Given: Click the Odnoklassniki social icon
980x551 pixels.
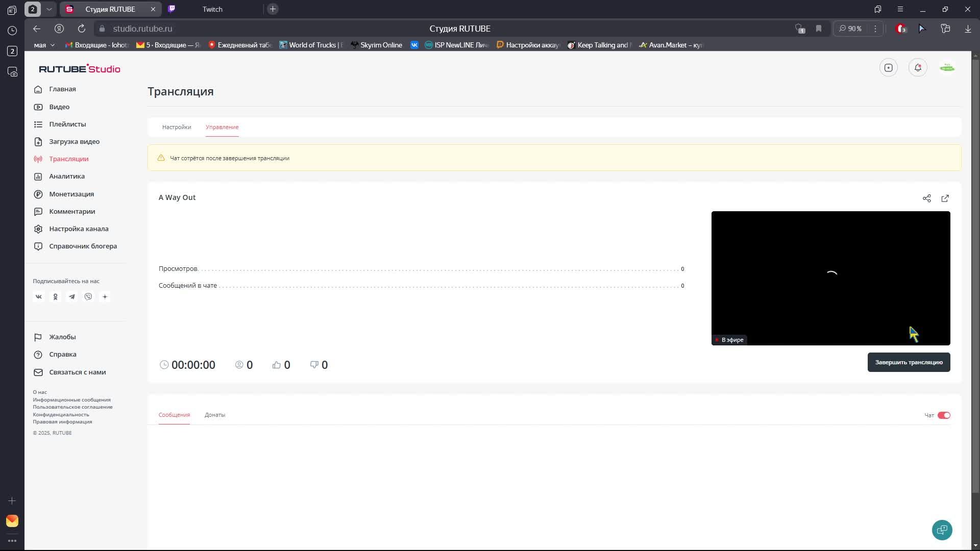Looking at the screenshot, I should point(55,297).
